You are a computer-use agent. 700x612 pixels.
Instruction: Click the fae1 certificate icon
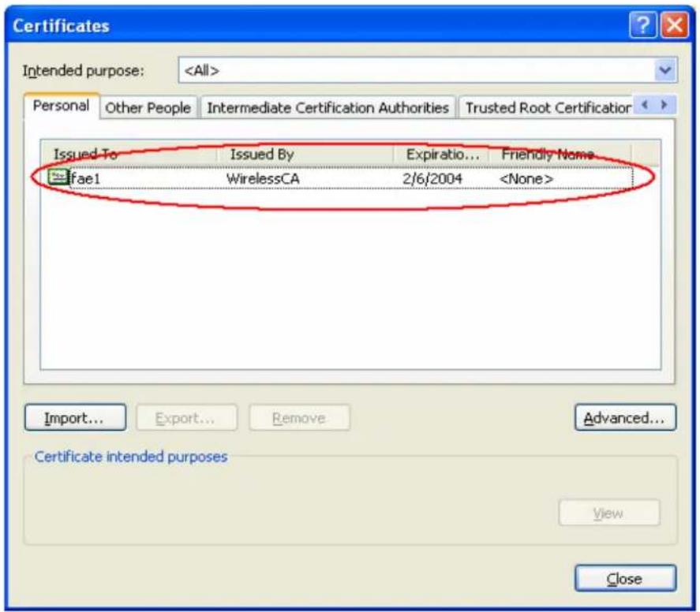[58, 177]
